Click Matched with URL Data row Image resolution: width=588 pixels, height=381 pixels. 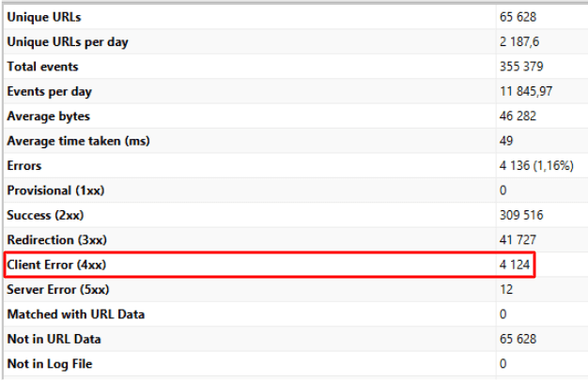[296, 314]
